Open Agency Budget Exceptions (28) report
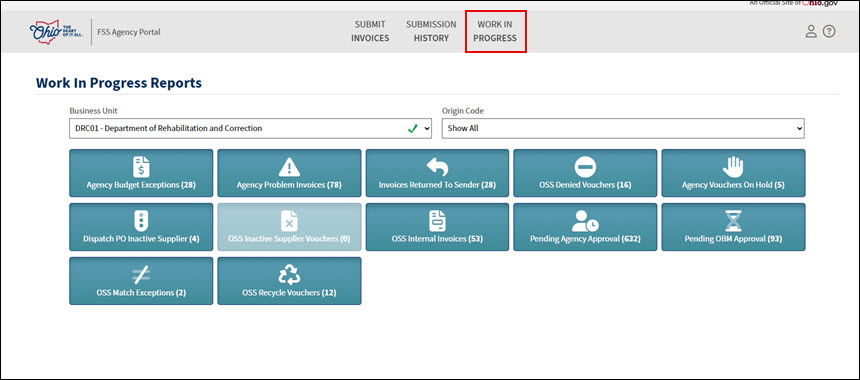860x380 pixels. click(x=141, y=173)
